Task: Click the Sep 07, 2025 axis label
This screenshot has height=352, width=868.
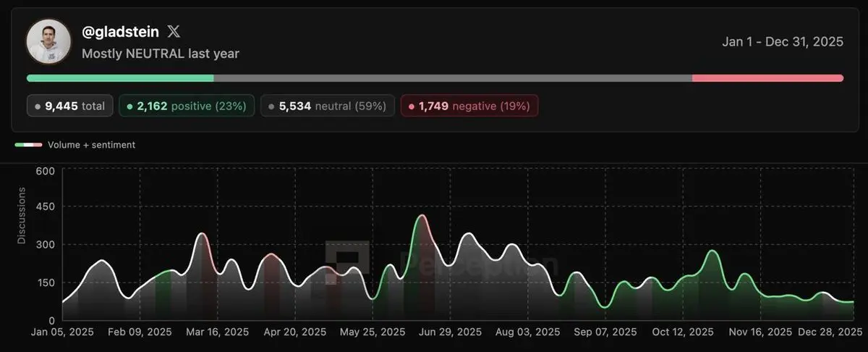Action: tap(605, 332)
